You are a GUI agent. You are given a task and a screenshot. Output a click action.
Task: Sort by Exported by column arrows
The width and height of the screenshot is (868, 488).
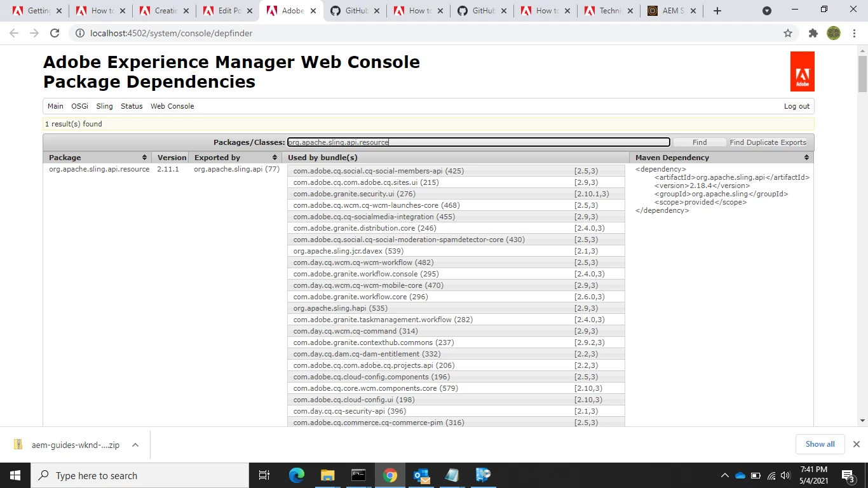[x=275, y=158]
